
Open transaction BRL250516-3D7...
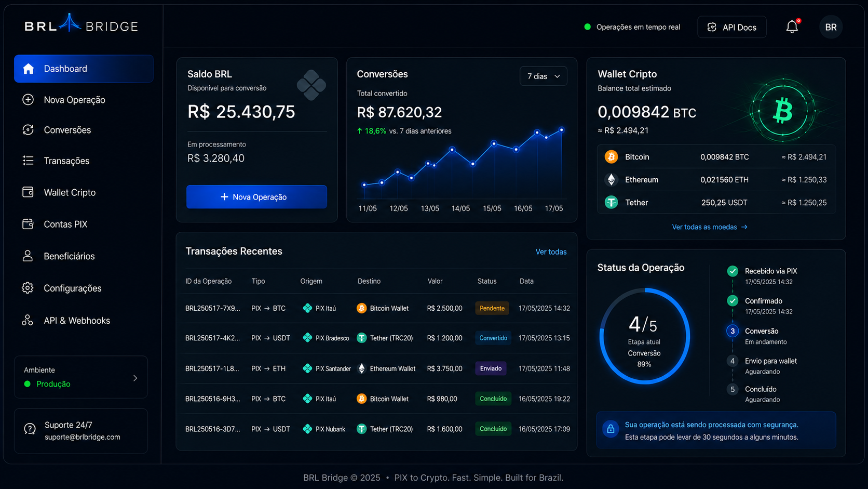coord(213,429)
